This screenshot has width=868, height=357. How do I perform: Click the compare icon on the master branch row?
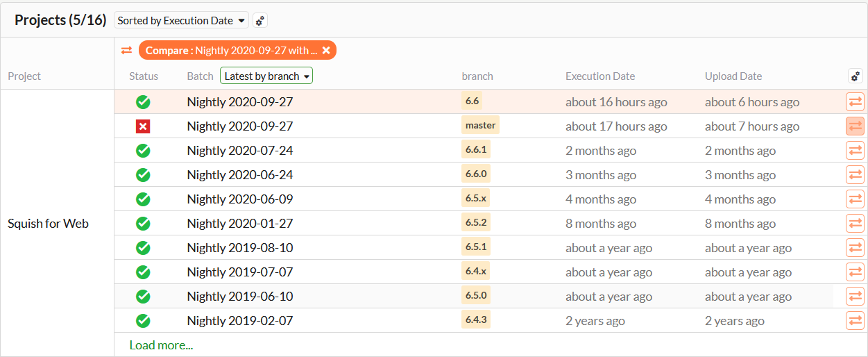[855, 126]
